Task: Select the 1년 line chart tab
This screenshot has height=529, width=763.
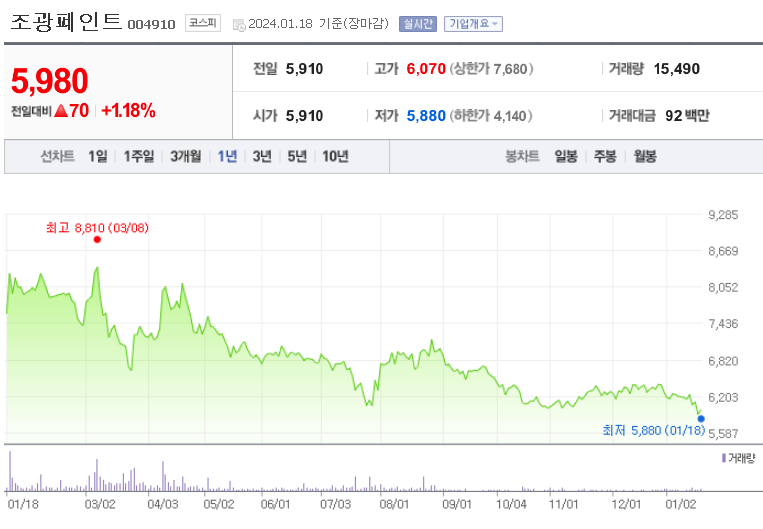Action: point(227,156)
